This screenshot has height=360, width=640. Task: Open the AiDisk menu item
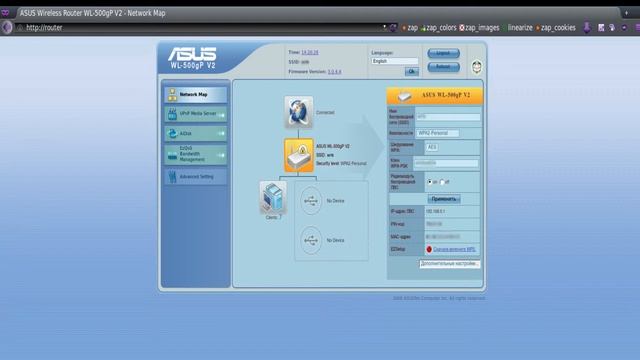pos(196,133)
